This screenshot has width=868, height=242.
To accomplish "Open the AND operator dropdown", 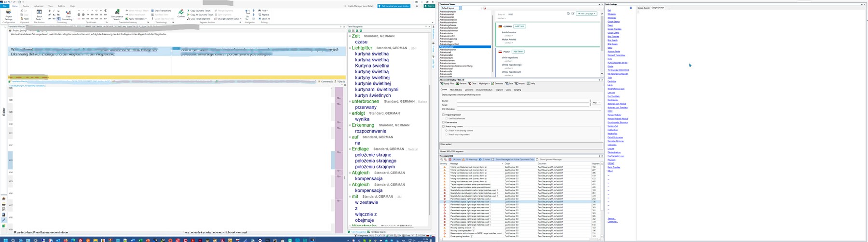I will [596, 103].
